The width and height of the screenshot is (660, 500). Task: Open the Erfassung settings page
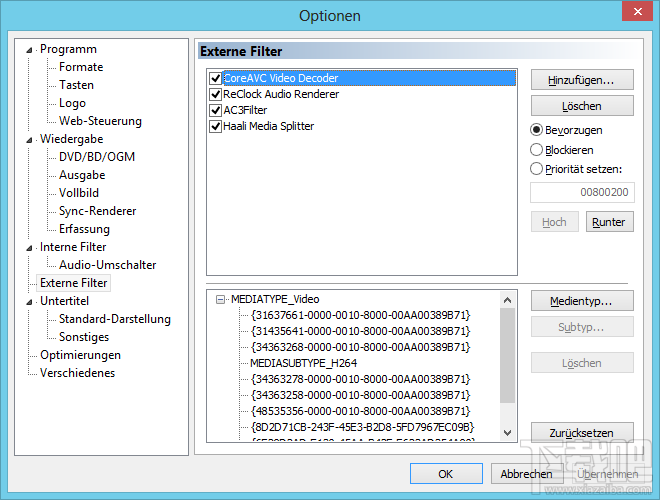pos(84,229)
